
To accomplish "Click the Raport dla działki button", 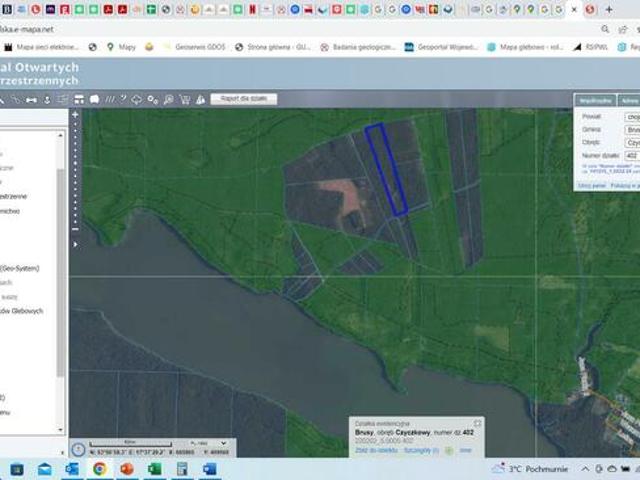I will (244, 99).
